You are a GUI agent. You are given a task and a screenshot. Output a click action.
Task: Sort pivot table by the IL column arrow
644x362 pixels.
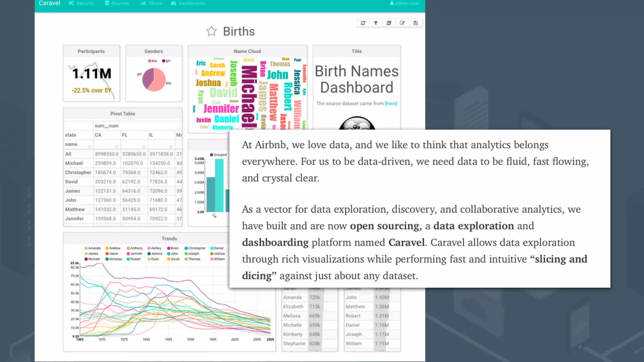pyautogui.click(x=171, y=146)
